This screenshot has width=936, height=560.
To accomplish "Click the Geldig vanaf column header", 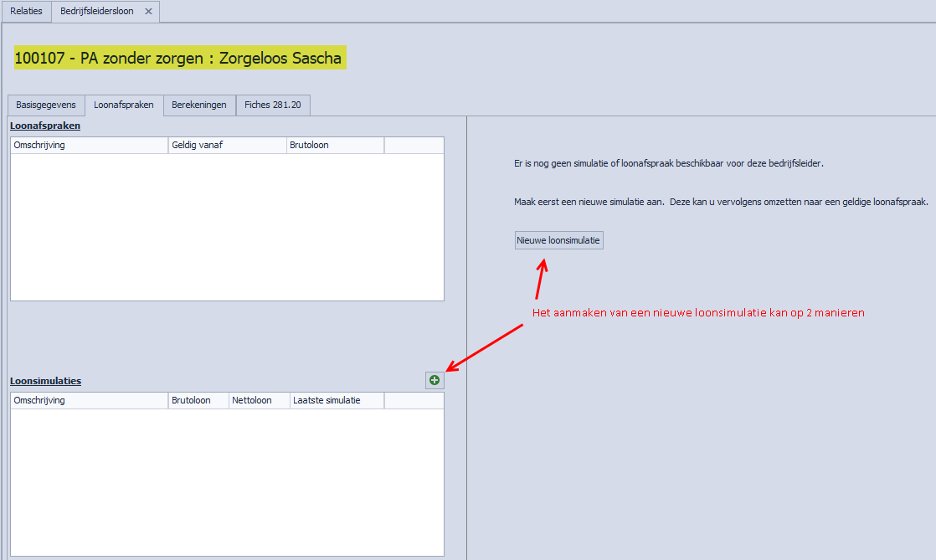I will click(x=227, y=145).
